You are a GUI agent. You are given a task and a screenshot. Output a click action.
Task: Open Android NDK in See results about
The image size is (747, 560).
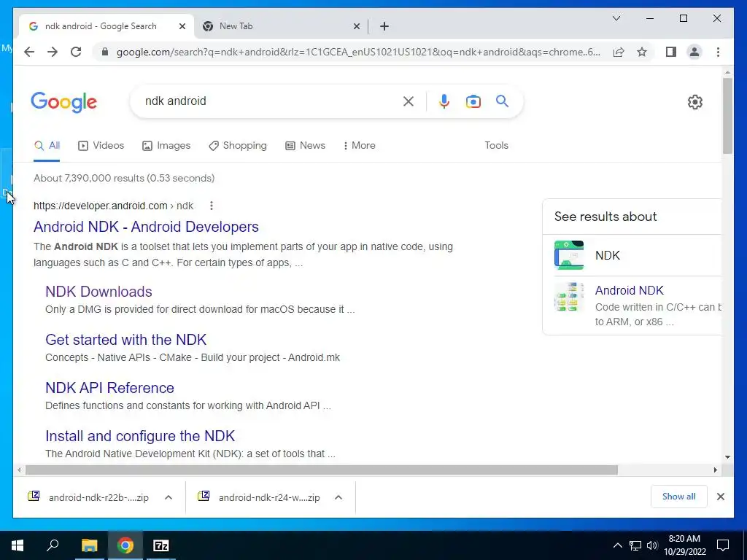tap(629, 290)
